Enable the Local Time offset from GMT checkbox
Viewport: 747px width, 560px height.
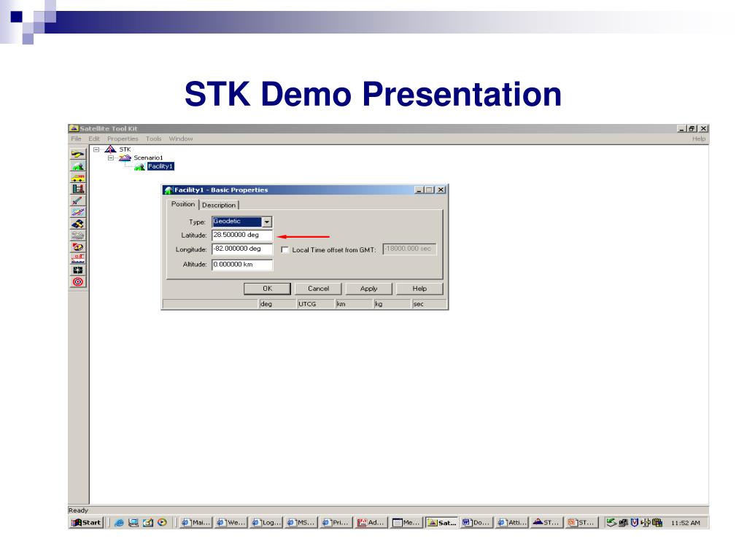(285, 250)
